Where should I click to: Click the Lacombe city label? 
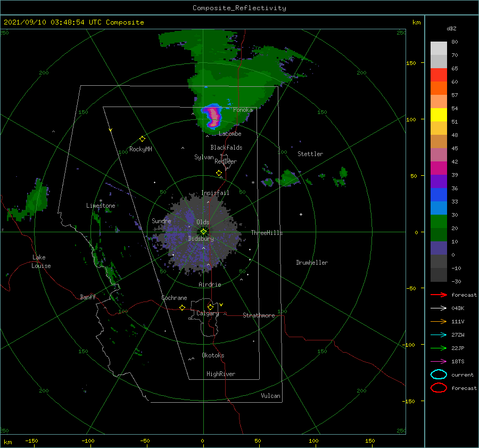[230, 134]
